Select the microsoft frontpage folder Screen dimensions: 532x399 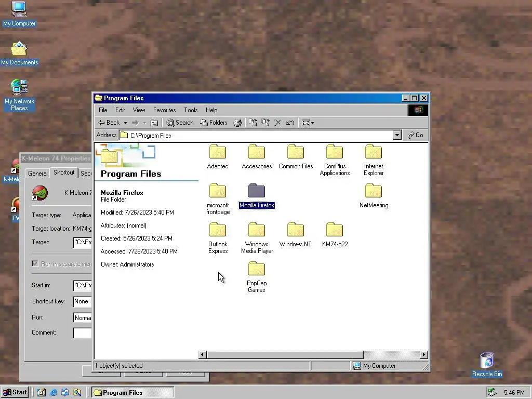click(x=218, y=199)
